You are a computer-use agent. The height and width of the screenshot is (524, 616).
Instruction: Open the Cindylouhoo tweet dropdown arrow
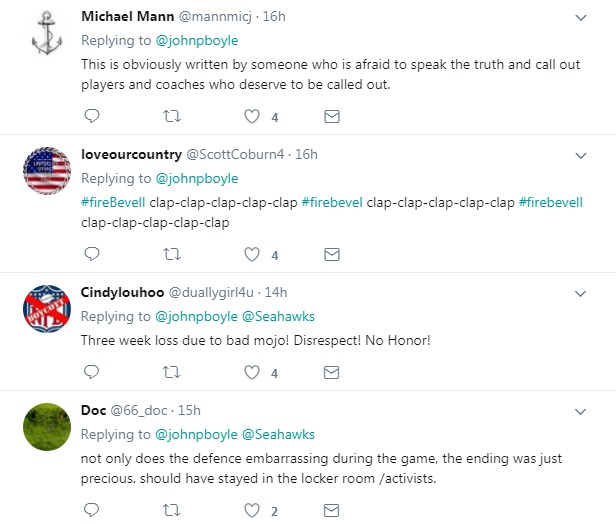point(580,293)
